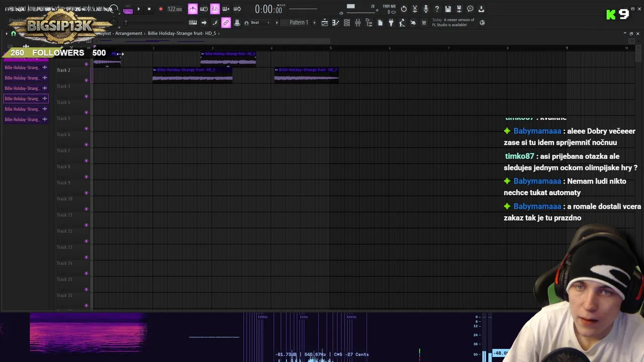The height and width of the screenshot is (362, 644).
Task: Stop playback with the stop button
Action: pos(149,9)
